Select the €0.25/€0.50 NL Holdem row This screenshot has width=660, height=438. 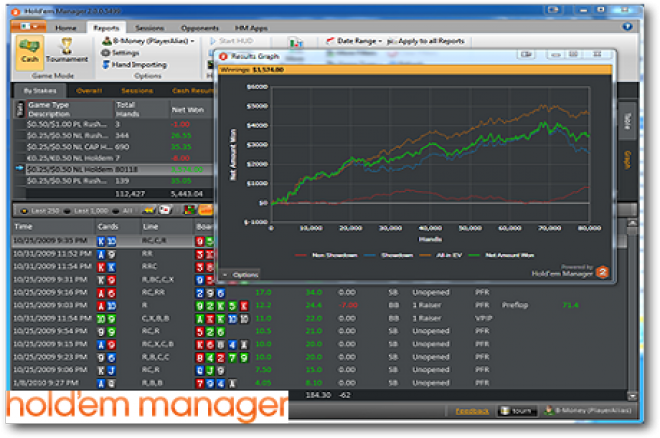[114, 158]
